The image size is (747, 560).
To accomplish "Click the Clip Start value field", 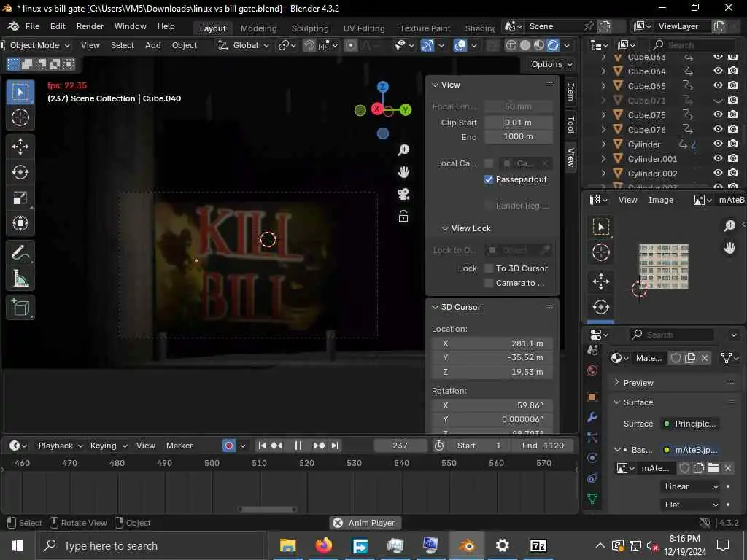I will pyautogui.click(x=518, y=122).
